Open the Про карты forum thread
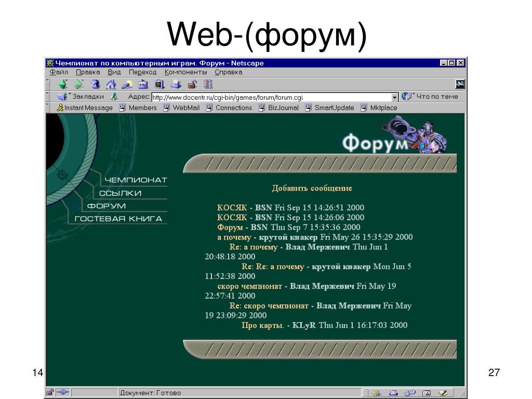Image resolution: width=532 pixels, height=399 pixels. pos(262,325)
